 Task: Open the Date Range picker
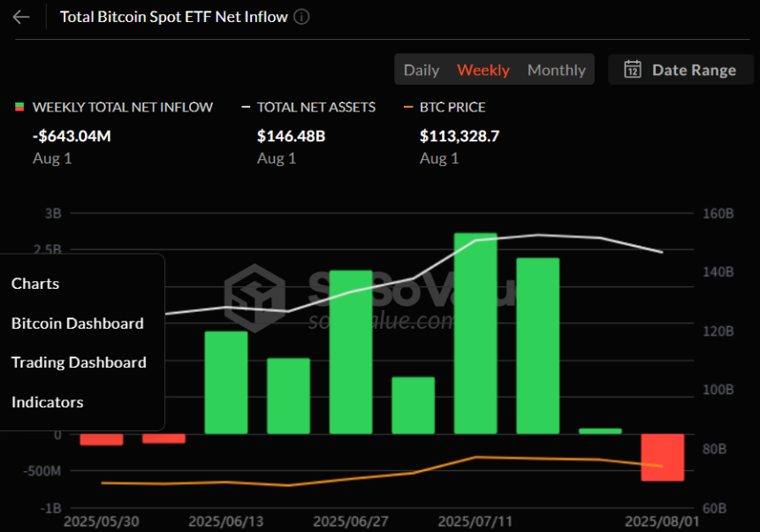(680, 70)
